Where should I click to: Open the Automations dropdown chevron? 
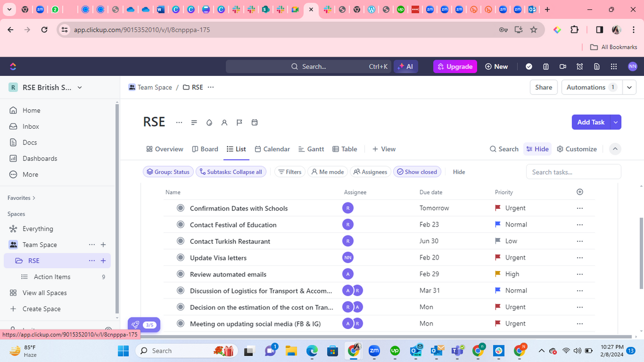(629, 87)
